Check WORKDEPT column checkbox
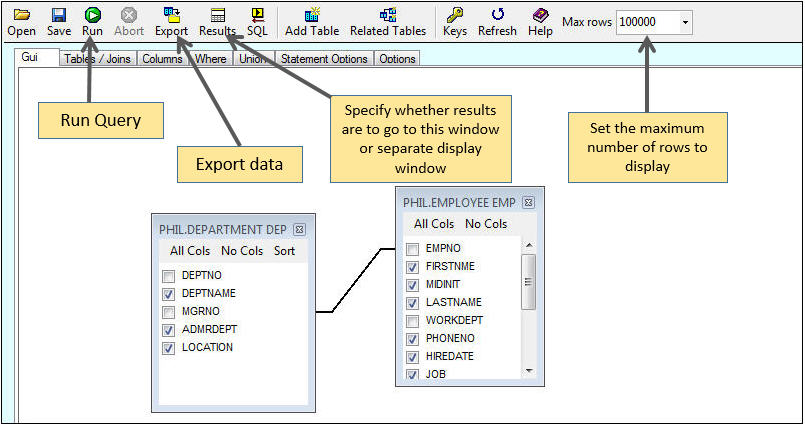 [412, 321]
